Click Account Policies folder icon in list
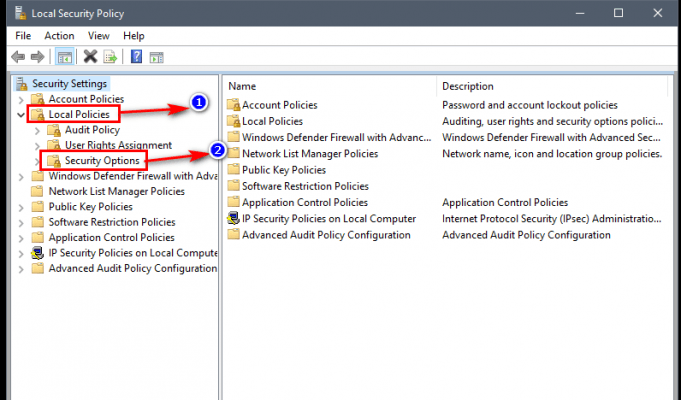Viewport: 681px width, 400px height. (x=234, y=105)
